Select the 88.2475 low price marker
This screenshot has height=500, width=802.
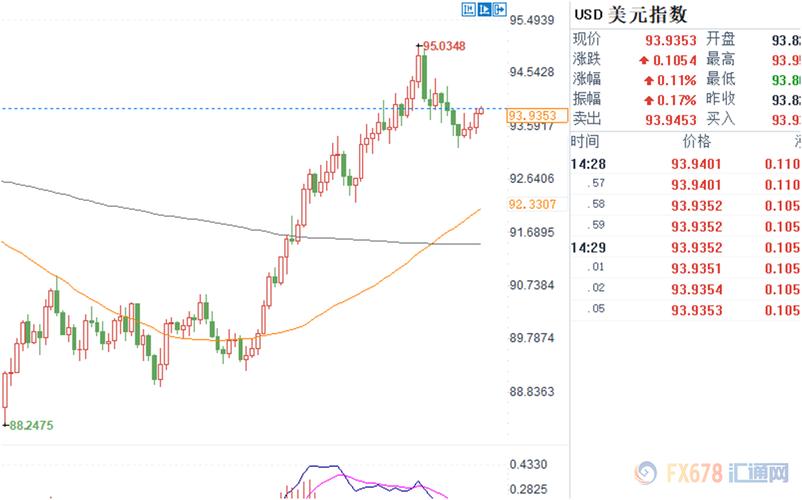point(32,425)
